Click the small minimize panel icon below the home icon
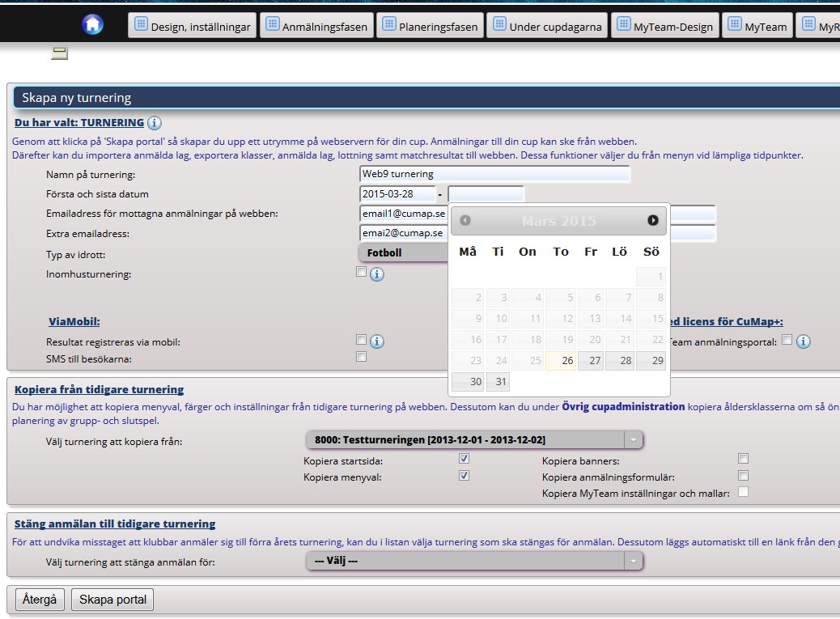Screen dimensions: 840x619 click(59, 53)
